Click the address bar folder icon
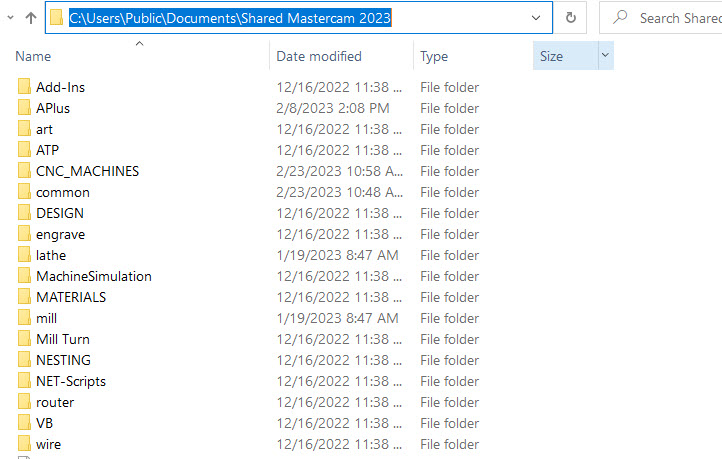The height and width of the screenshot is (459, 722). click(56, 17)
